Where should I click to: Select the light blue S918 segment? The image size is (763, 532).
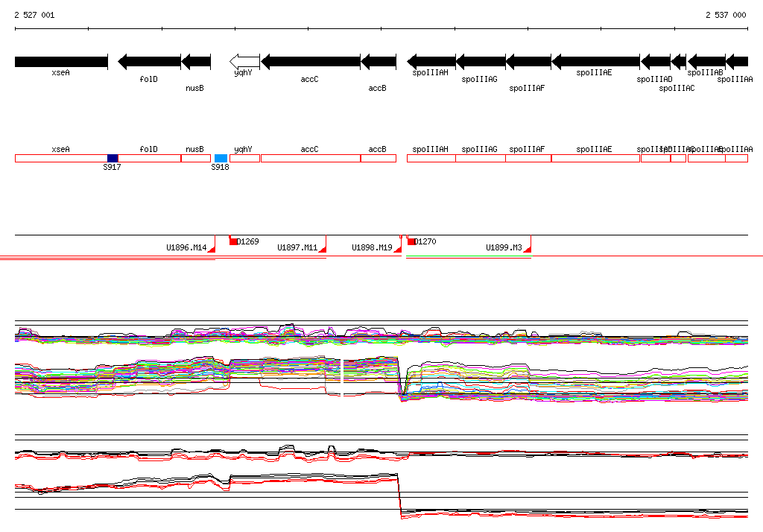coord(221,158)
